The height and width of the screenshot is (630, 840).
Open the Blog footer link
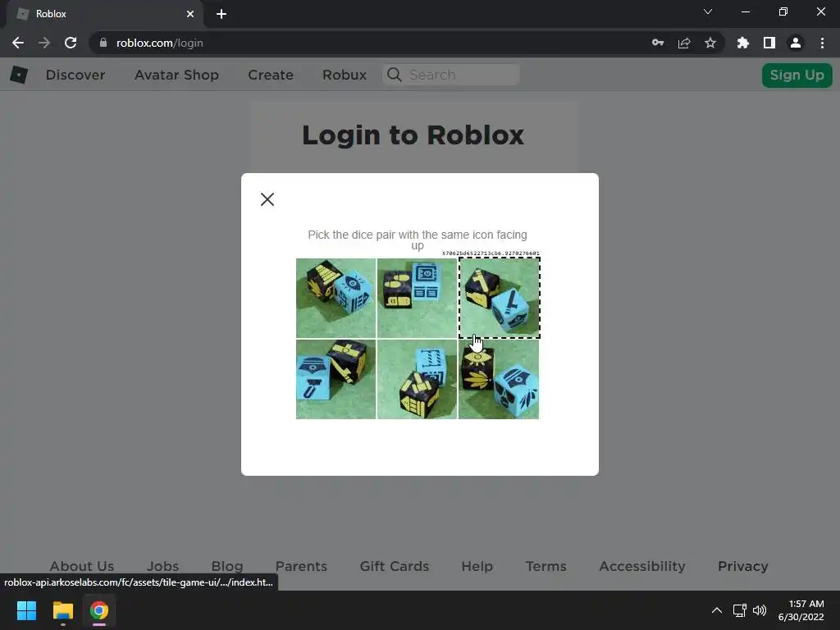coord(227,566)
